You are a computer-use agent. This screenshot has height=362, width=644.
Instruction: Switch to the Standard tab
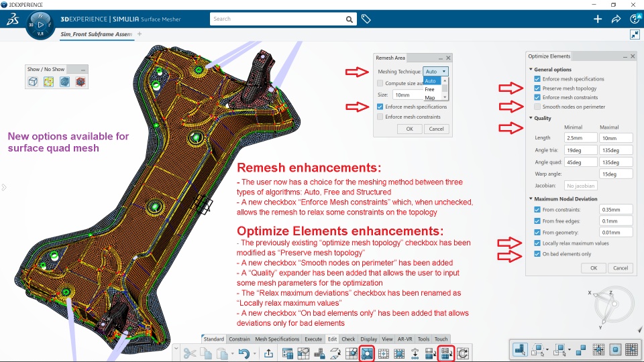click(213, 339)
